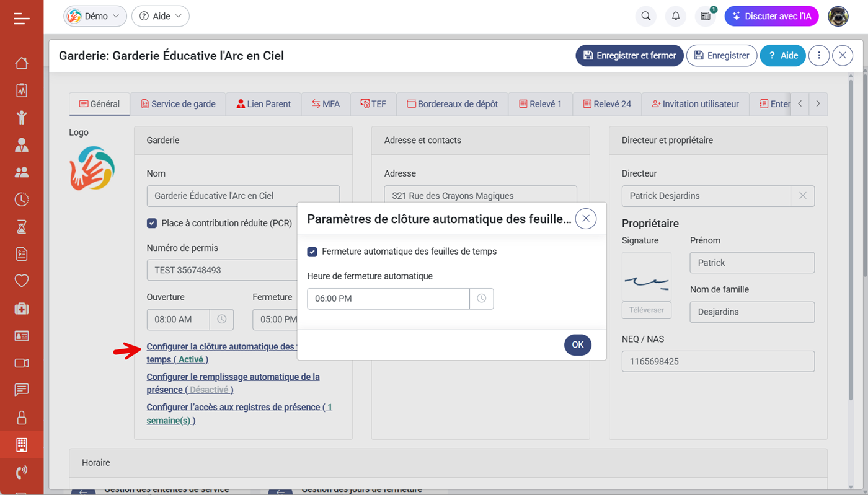Expand the Démo dropdown
The height and width of the screenshot is (495, 868).
point(95,16)
